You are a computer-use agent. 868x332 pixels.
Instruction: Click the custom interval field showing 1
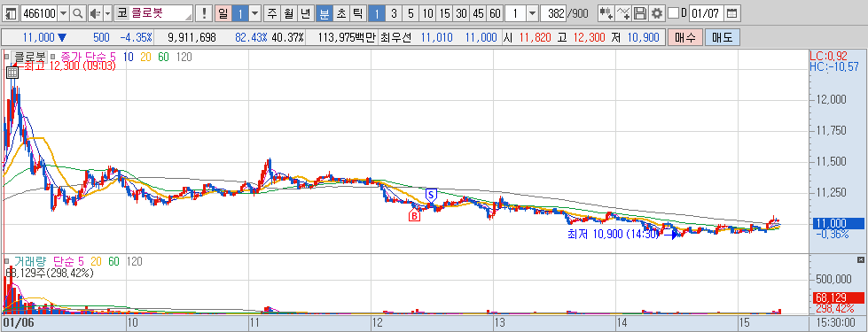[515, 13]
